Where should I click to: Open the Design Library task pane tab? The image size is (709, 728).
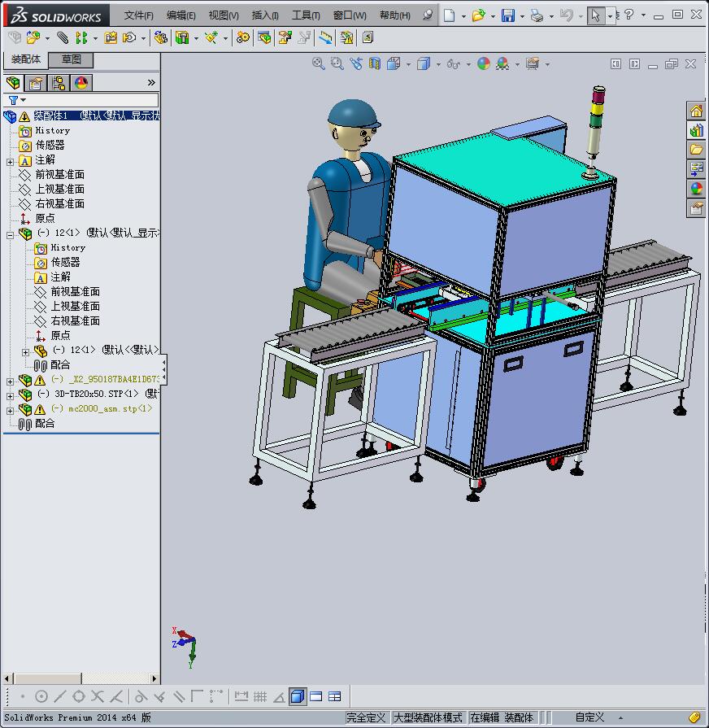point(696,130)
